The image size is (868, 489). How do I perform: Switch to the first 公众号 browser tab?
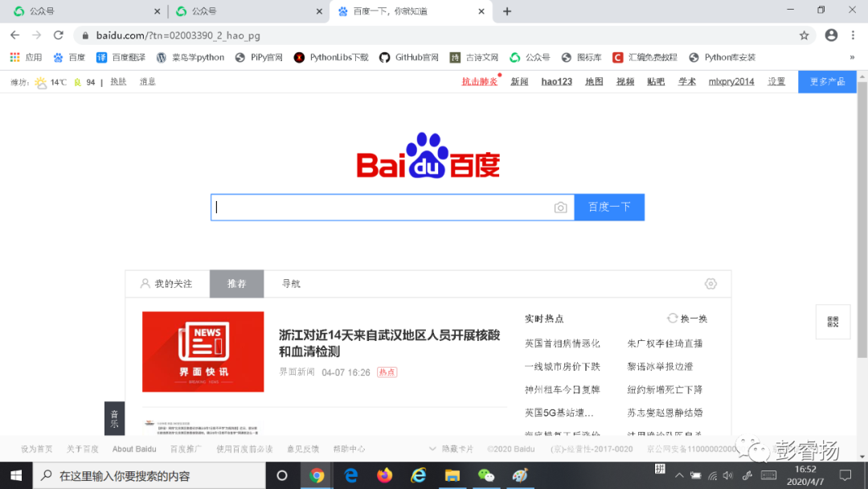86,11
